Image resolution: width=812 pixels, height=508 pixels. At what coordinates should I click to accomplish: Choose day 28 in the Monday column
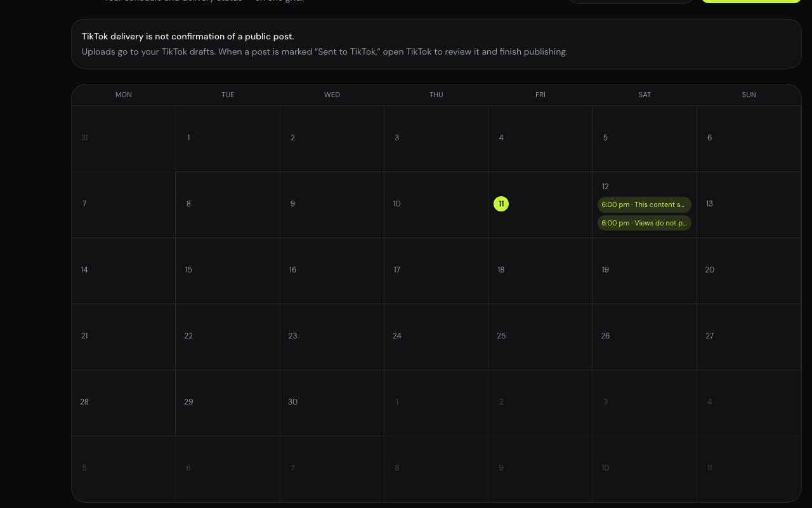(x=84, y=402)
